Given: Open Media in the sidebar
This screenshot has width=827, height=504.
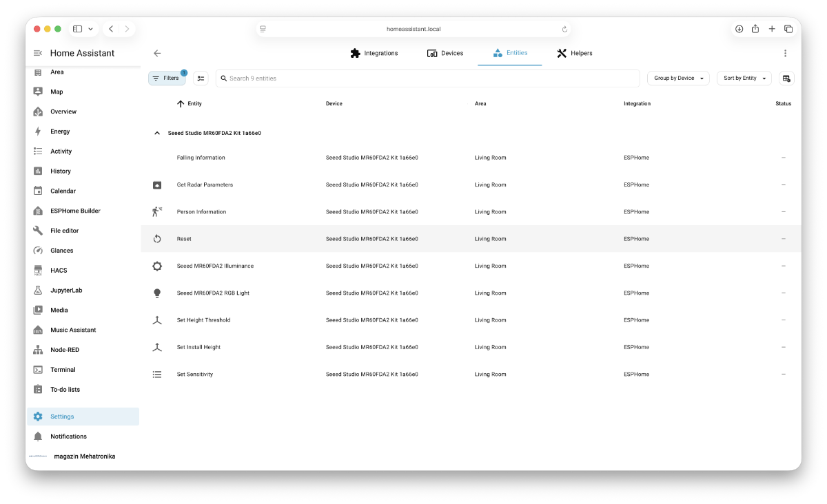Looking at the screenshot, I should [x=83, y=310].
